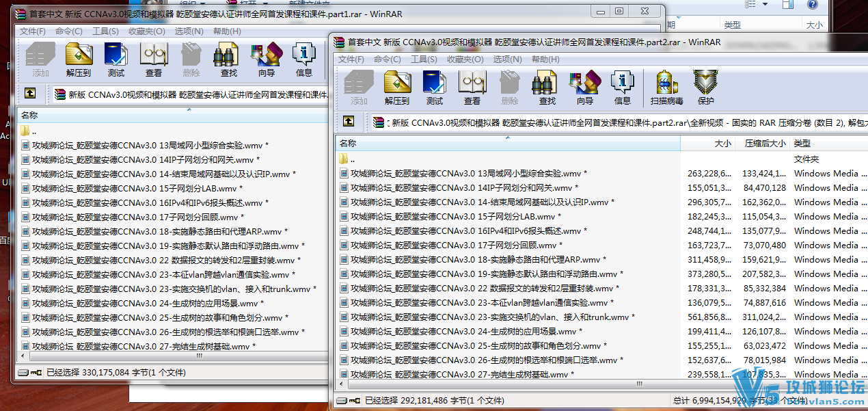Click 查看 icon in part1.rar window

pos(154,59)
